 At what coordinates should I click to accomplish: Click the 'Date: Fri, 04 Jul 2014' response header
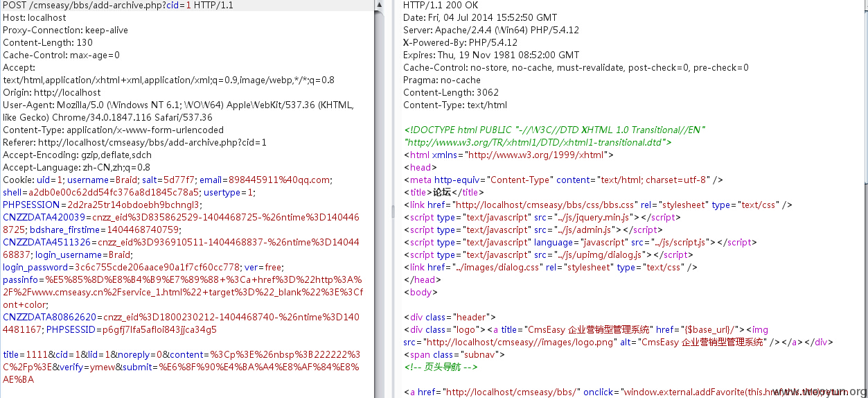(480, 17)
